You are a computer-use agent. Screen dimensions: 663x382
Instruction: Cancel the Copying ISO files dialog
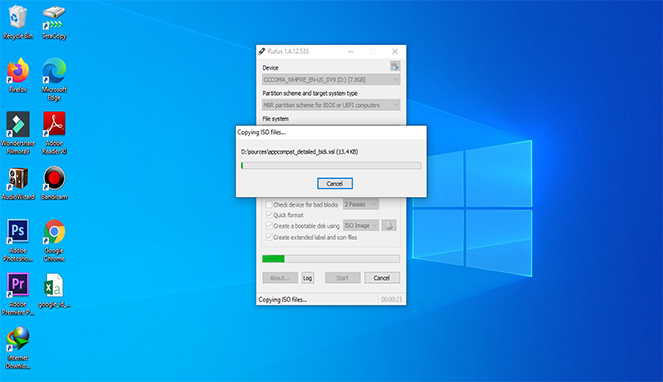[335, 184]
